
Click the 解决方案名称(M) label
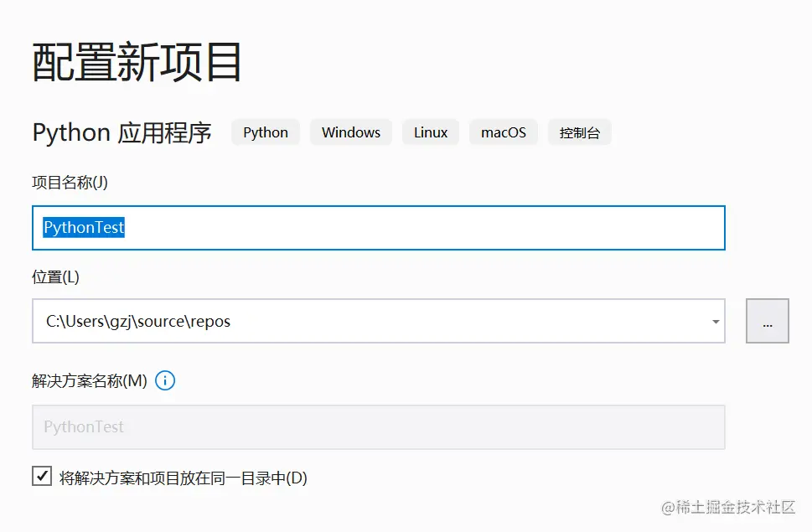(x=90, y=381)
